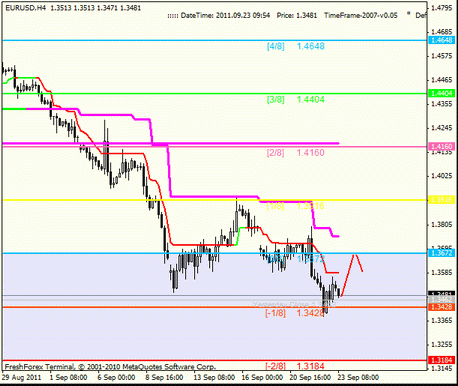Select the [-2/8] 1.3184 level label
Image resolution: width=458 pixels, height=386 pixels.
click(x=295, y=366)
